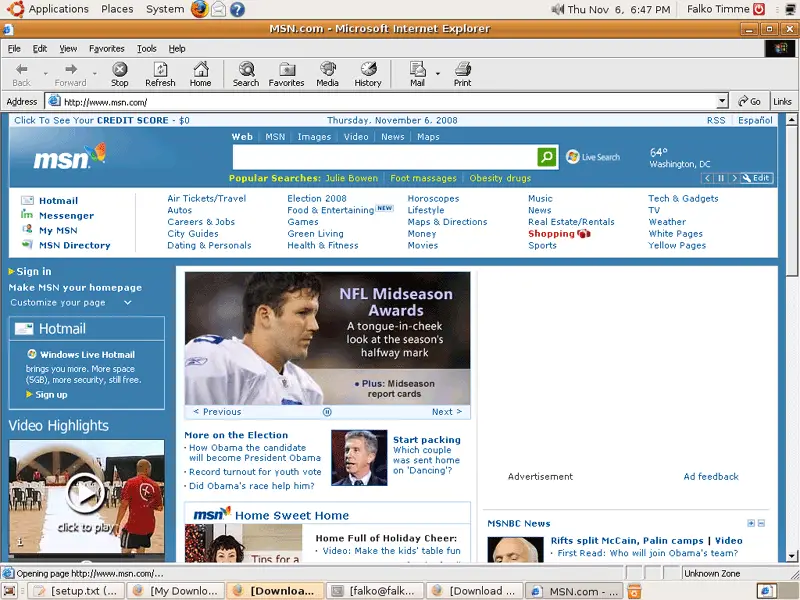Image resolution: width=800 pixels, height=600 pixels.
Task: Click the Refresh toolbar icon
Action: coord(160,74)
